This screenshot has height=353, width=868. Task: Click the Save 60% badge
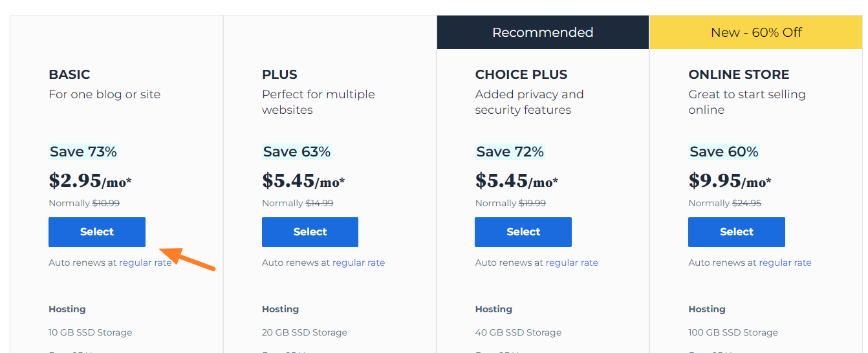click(724, 152)
